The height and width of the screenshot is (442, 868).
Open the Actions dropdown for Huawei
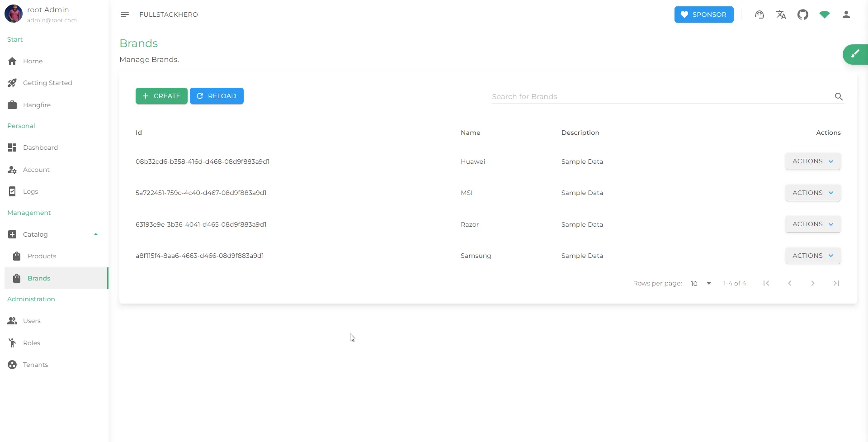(812, 161)
